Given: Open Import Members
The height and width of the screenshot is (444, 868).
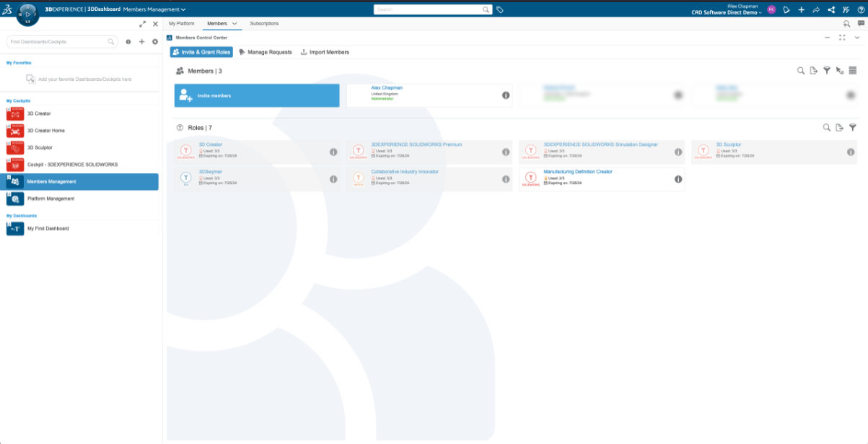Looking at the screenshot, I should (325, 52).
